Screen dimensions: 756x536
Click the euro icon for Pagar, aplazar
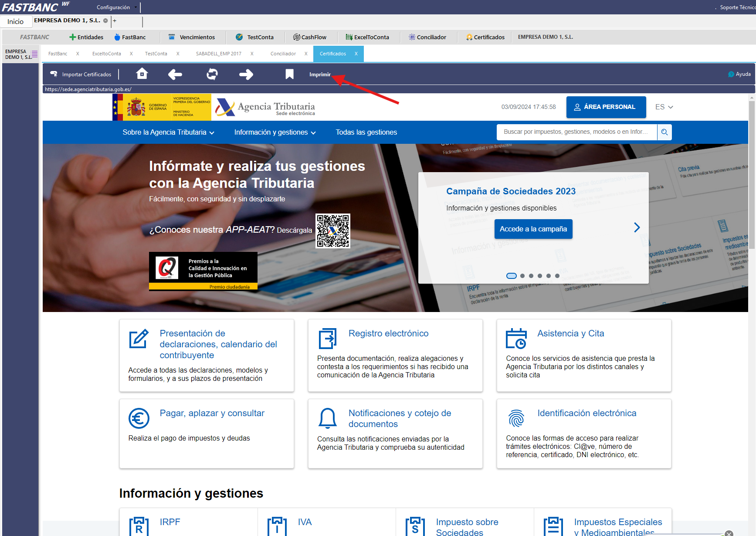pos(139,418)
